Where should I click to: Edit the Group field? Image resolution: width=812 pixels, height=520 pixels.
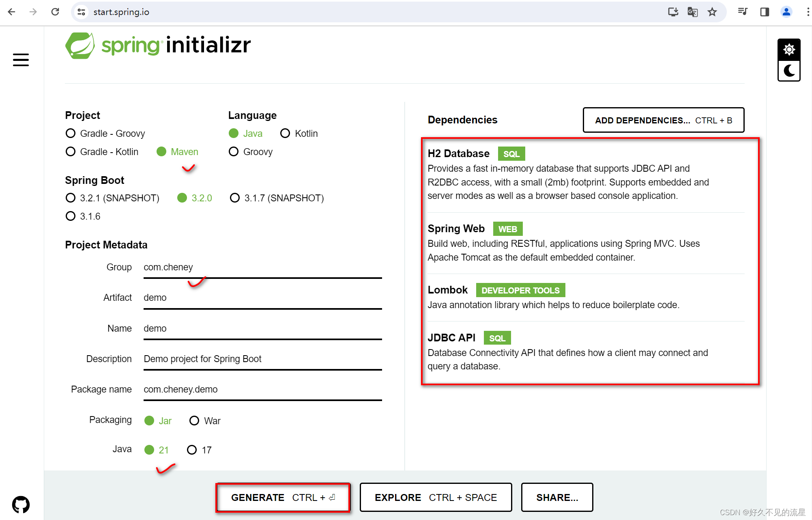pos(263,268)
